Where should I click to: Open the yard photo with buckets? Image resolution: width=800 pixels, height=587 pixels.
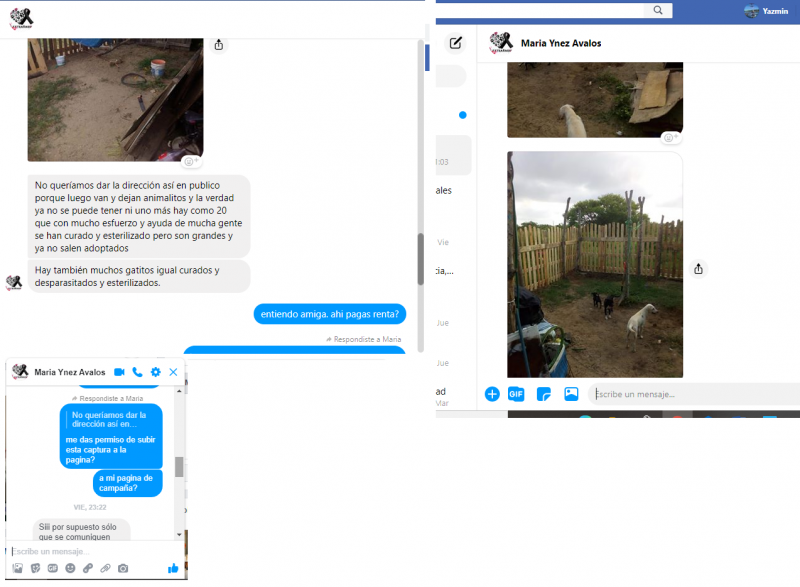pyautogui.click(x=115, y=99)
